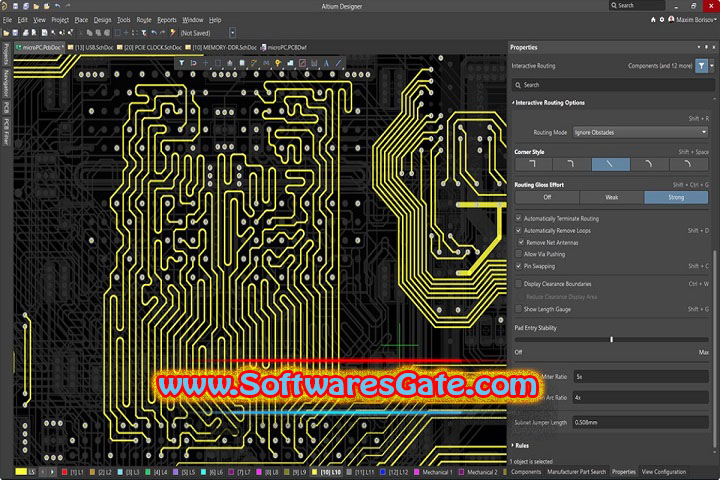This screenshot has height=480, width=720.
Task: Open the (Not Saved) dropdown arrow in toolbar
Action: [232, 33]
